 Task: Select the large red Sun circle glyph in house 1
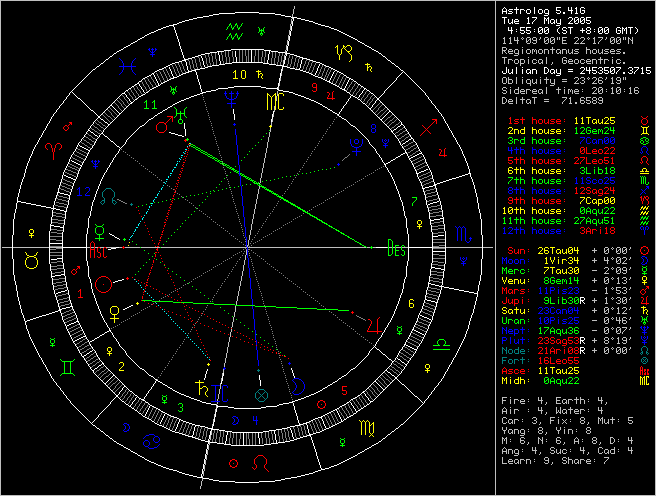(x=103, y=284)
